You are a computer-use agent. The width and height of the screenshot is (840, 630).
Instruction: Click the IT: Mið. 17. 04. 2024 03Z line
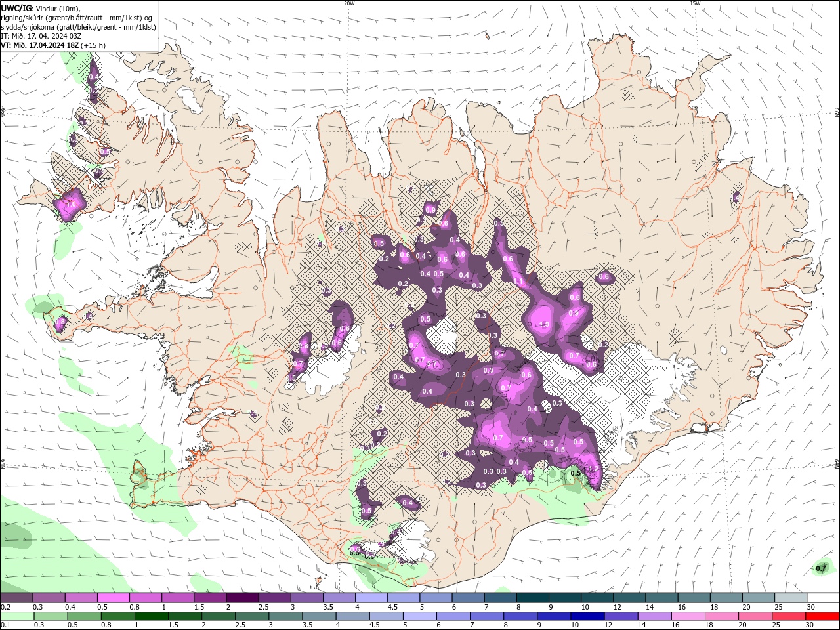pyautogui.click(x=41, y=36)
